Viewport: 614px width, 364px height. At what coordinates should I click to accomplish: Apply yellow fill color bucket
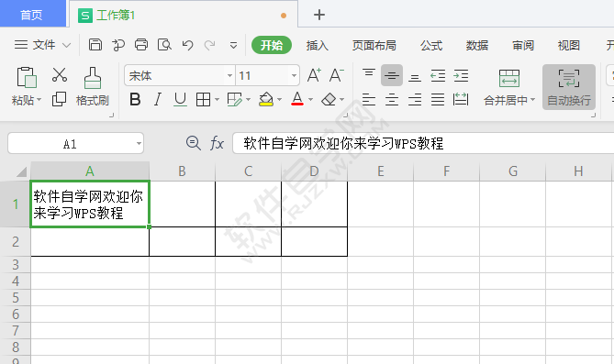coord(266,99)
